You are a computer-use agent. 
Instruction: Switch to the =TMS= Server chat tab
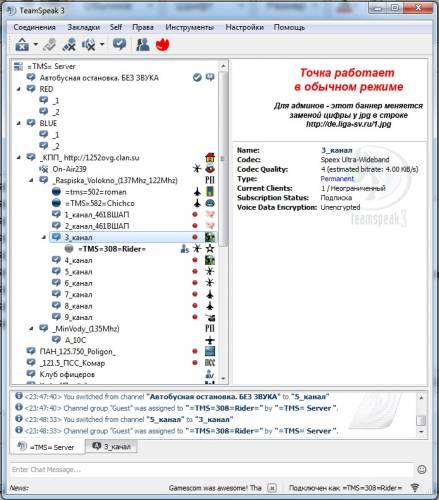click(x=47, y=447)
